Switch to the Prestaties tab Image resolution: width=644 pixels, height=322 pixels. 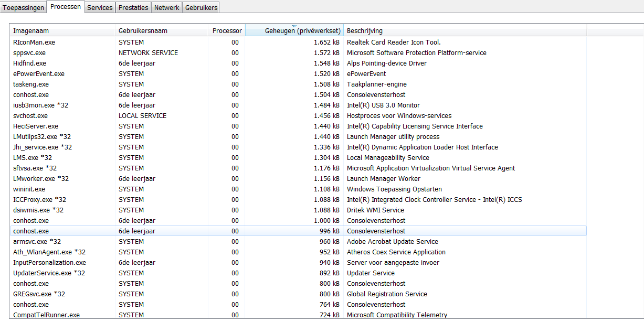point(133,8)
